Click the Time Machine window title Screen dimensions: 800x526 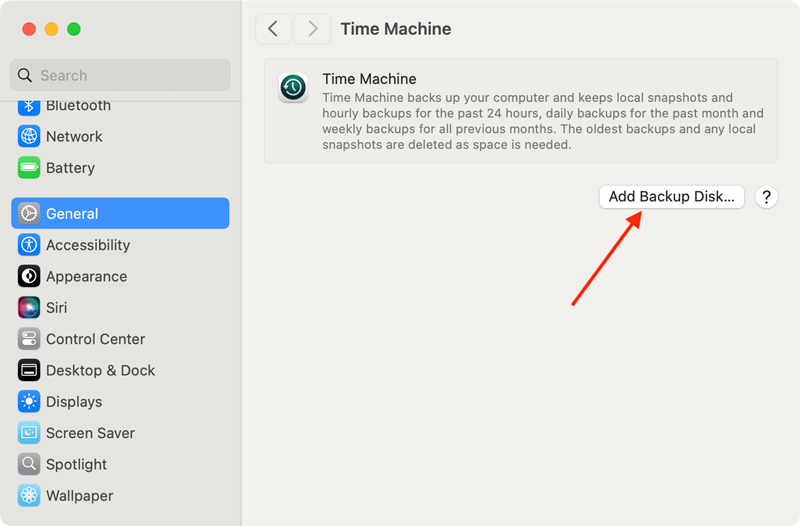[396, 29]
